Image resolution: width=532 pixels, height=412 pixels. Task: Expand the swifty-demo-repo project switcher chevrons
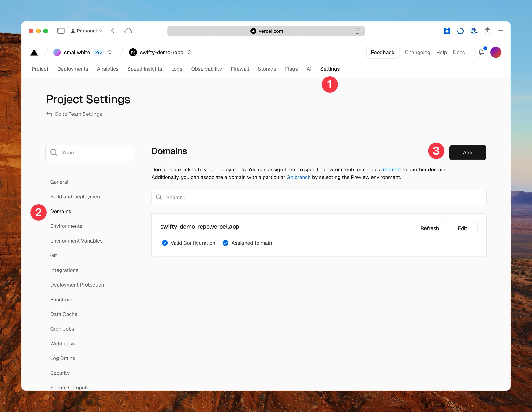tap(189, 52)
